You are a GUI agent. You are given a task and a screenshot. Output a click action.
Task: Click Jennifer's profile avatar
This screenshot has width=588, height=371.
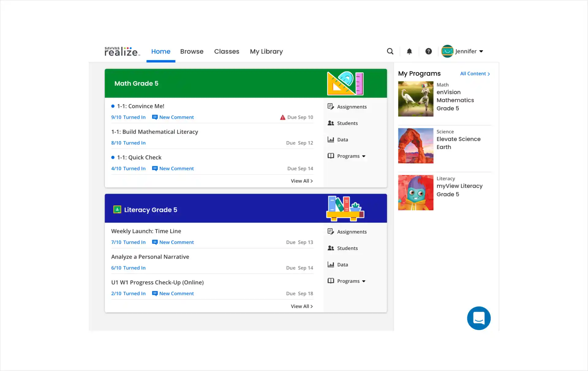tap(447, 51)
